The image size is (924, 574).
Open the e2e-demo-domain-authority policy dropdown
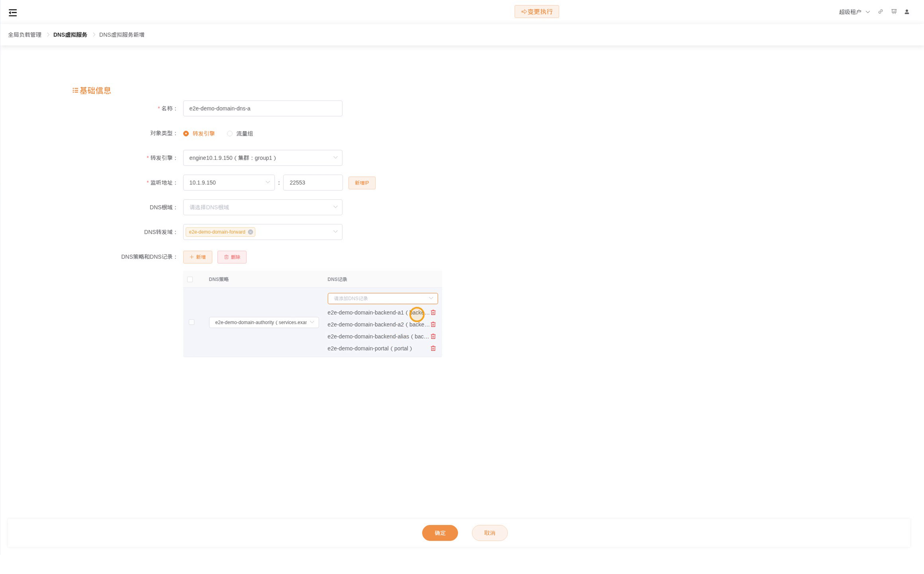click(264, 322)
